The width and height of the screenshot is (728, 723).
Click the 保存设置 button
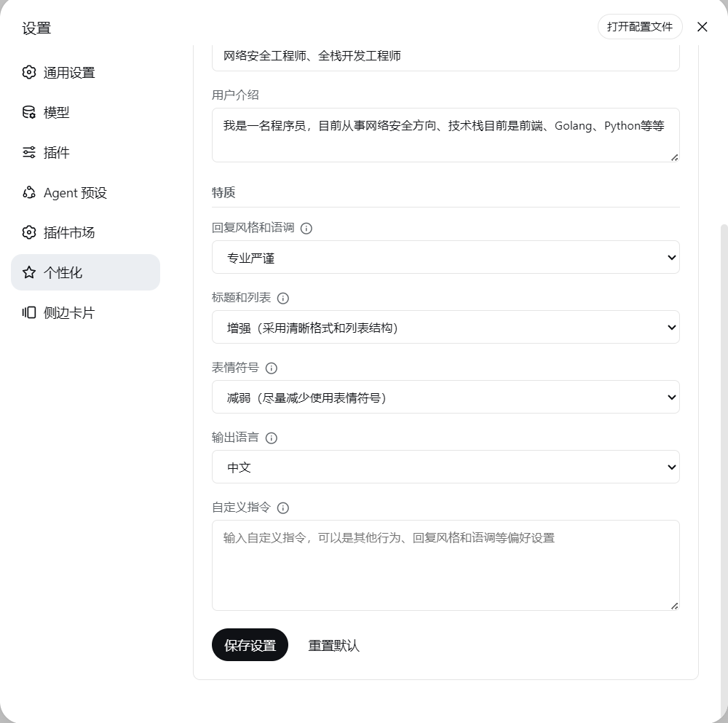tap(250, 645)
